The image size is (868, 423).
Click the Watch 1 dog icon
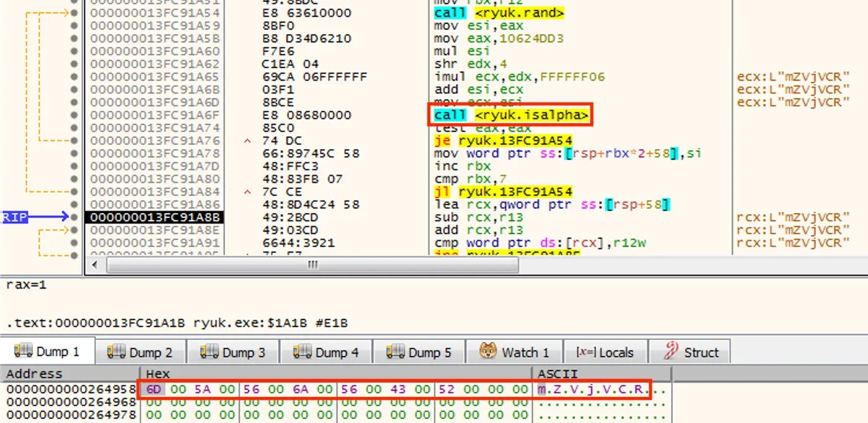[489, 351]
